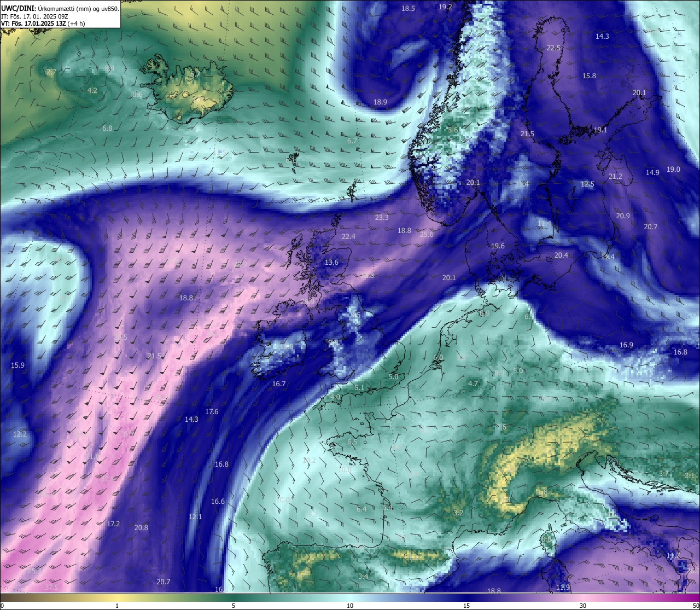Viewport: 700px width, 610px height.
Task: Click the 11.9 value near bottom
Action: point(563,587)
